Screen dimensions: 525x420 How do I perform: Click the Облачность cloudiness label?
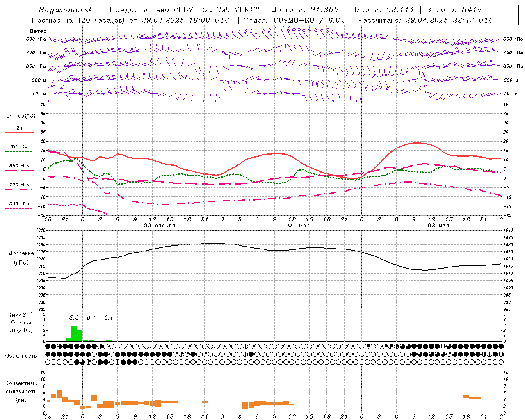coord(21,356)
